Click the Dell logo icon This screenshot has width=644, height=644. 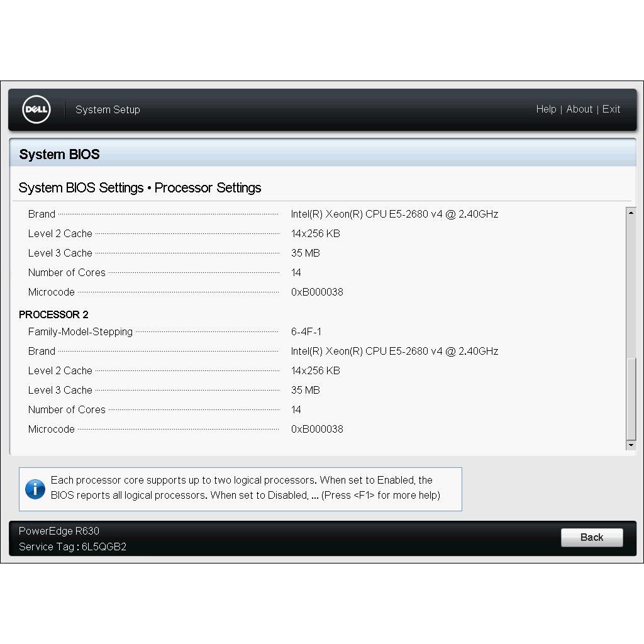[x=36, y=109]
